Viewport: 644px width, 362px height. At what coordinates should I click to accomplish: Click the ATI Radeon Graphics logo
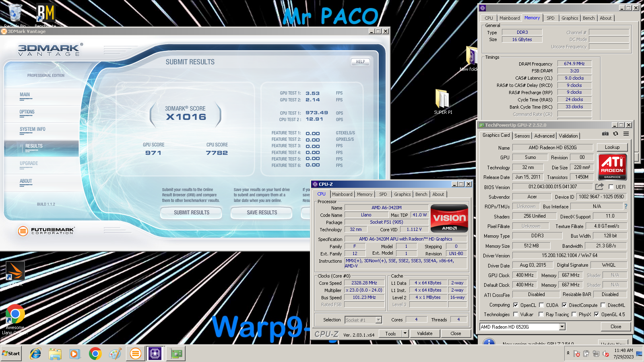pos(612,167)
